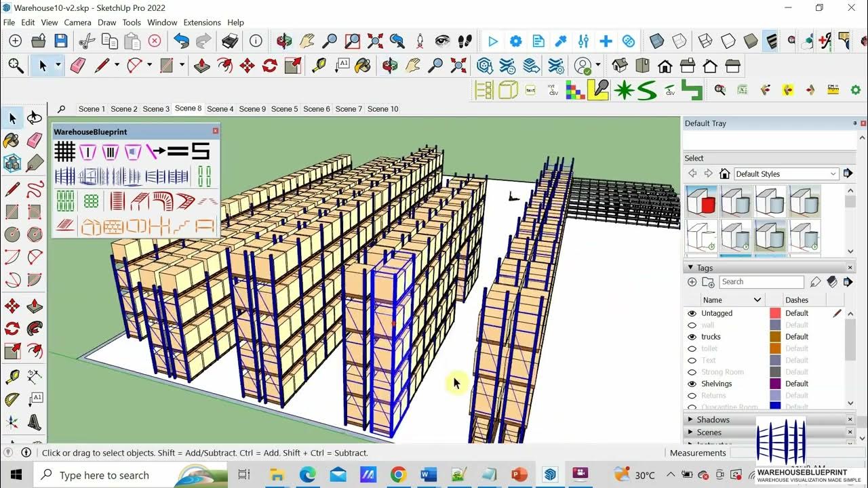868x488 pixels.
Task: Click the grid icon in WarehouseBlueprint panel
Action: 64,151
